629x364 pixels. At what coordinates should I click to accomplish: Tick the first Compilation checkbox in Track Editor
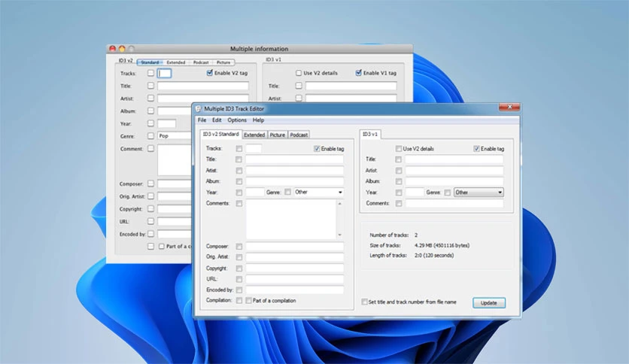click(239, 300)
